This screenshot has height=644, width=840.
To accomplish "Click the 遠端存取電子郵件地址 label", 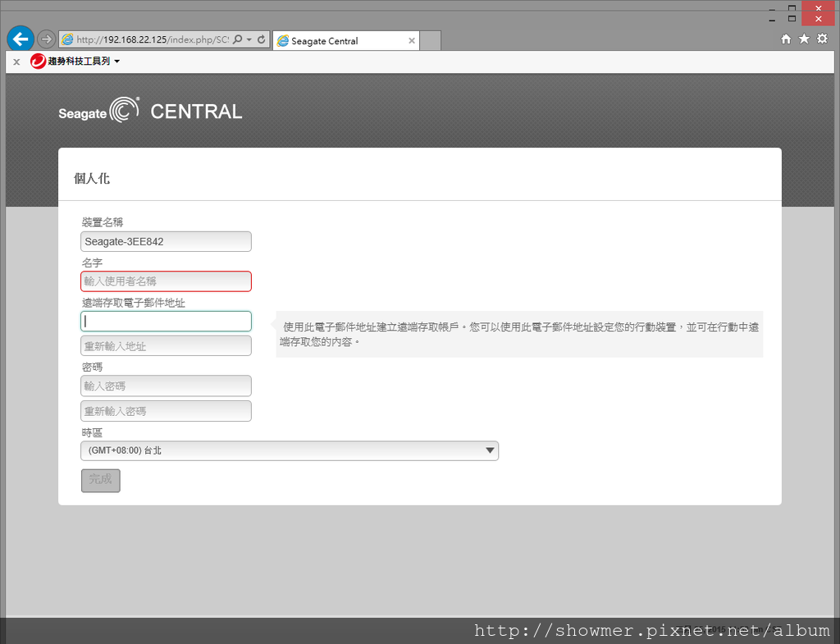I will [134, 303].
